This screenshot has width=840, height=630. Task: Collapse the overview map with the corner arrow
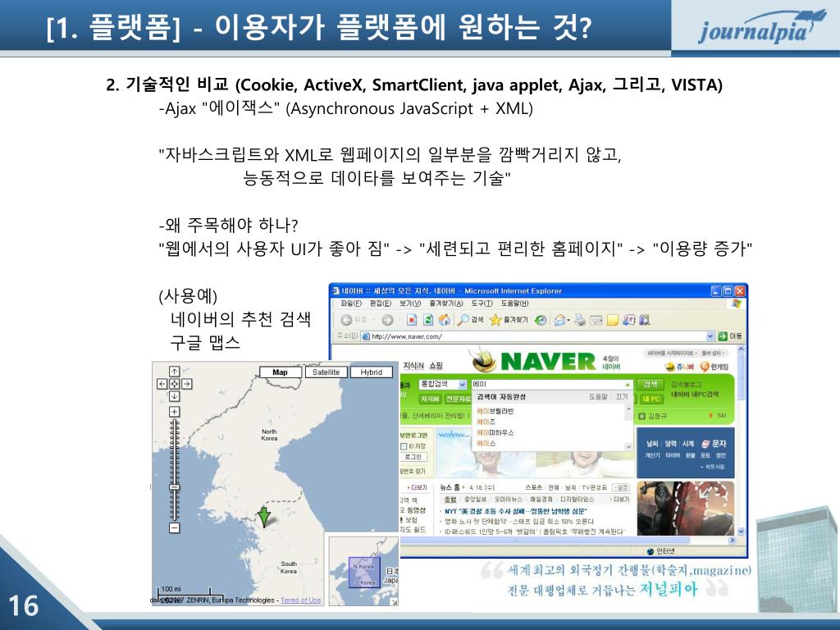[x=395, y=601]
